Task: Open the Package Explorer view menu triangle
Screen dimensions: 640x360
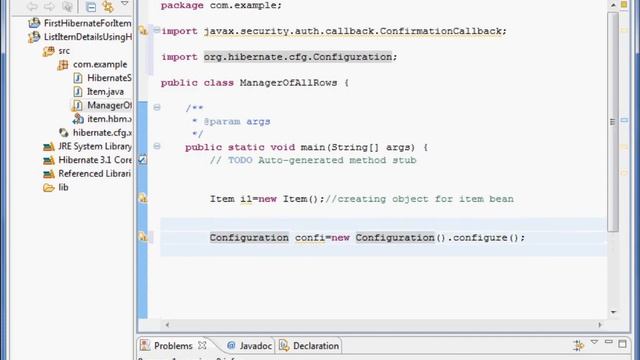Action: pos(124,4)
